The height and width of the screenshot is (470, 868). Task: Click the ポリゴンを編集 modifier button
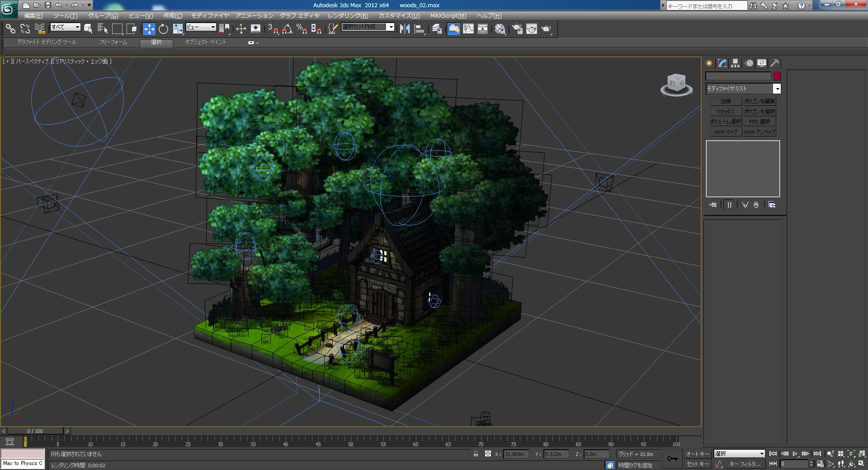point(759,101)
